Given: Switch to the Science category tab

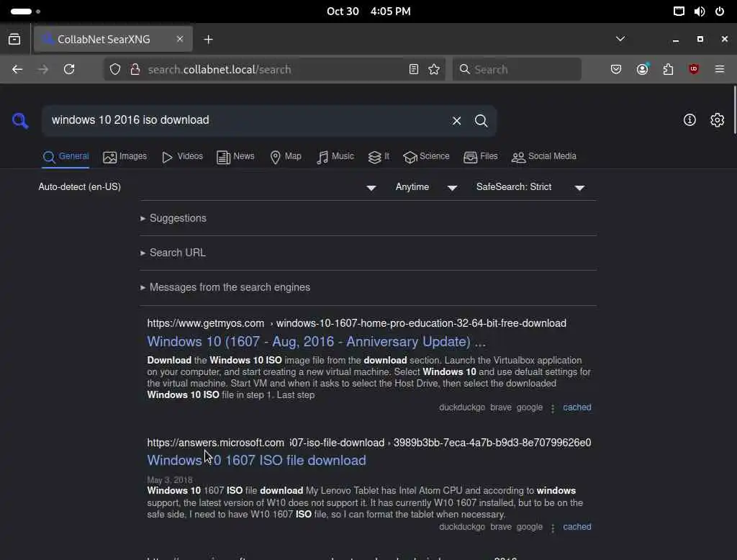Looking at the screenshot, I should click(x=426, y=157).
